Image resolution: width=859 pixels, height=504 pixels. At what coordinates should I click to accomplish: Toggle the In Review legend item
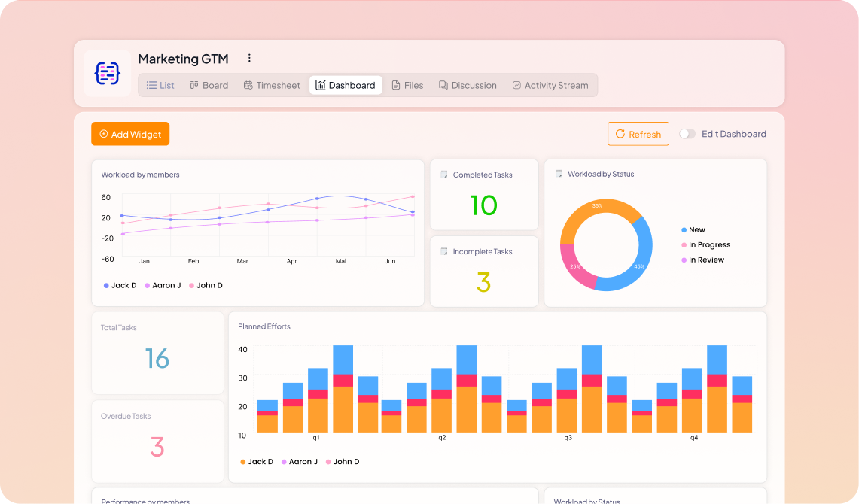point(703,260)
